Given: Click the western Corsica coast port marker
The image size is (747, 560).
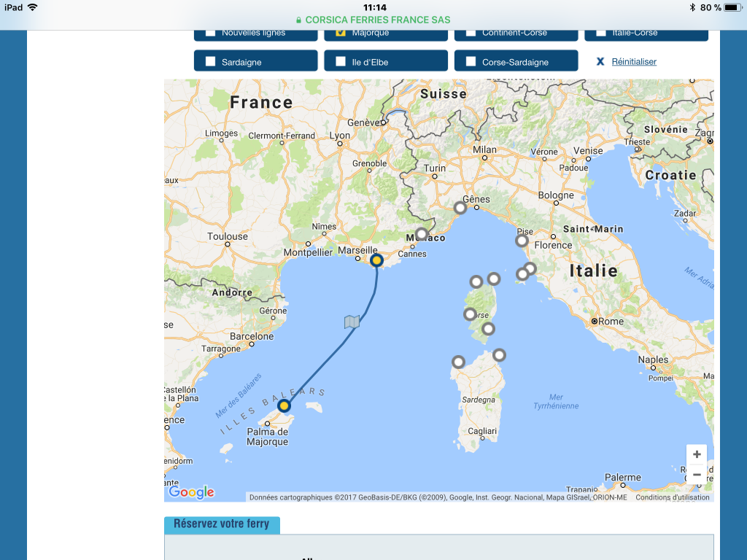Looking at the screenshot, I should (x=470, y=314).
